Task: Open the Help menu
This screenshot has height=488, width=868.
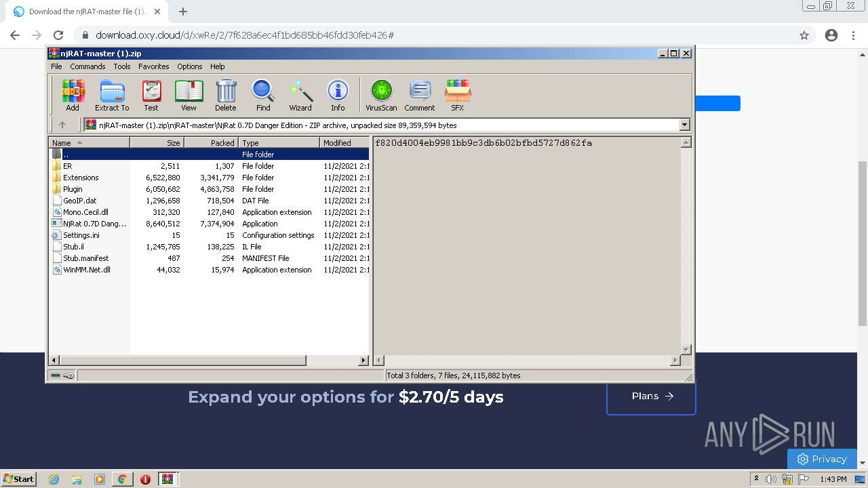Action: tap(217, 66)
